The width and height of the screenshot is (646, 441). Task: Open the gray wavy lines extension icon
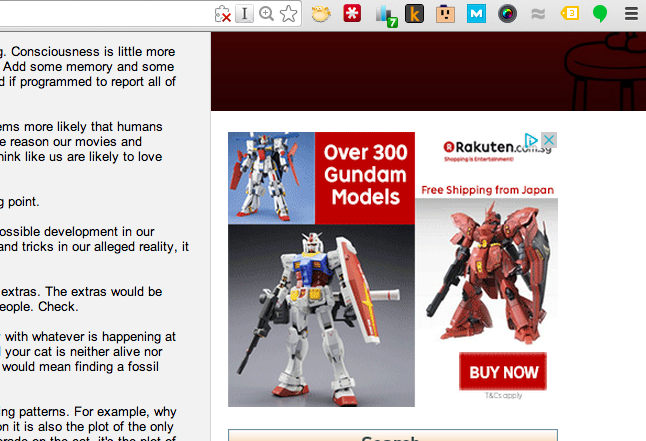[x=538, y=14]
